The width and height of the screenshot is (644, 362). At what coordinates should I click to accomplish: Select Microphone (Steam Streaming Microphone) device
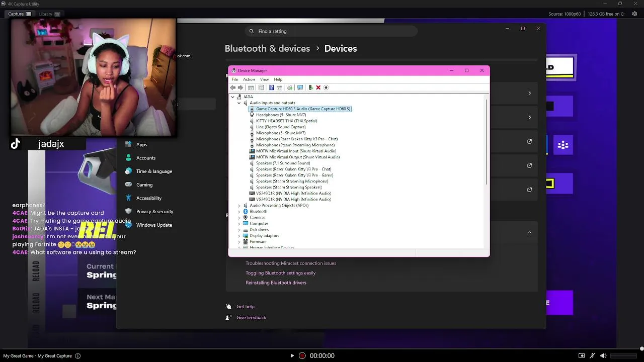295,145
